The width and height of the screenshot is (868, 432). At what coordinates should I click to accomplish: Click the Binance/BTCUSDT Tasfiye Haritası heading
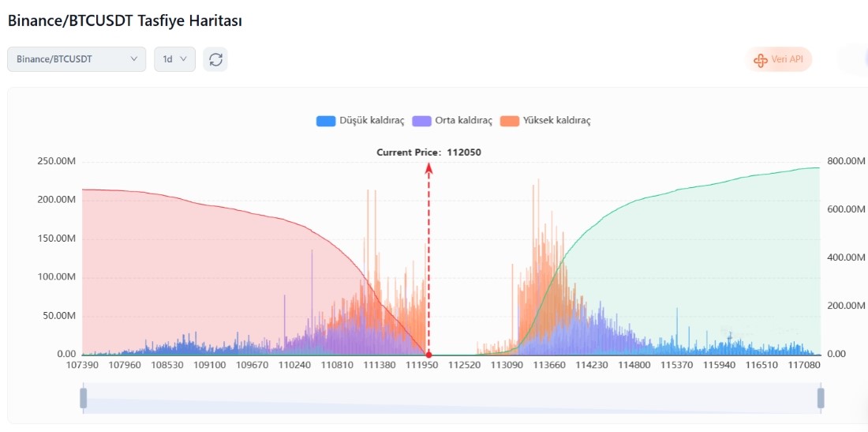125,21
